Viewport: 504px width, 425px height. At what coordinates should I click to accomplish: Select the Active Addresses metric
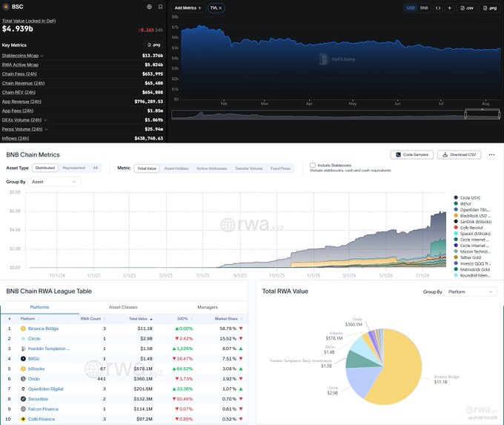click(x=212, y=168)
